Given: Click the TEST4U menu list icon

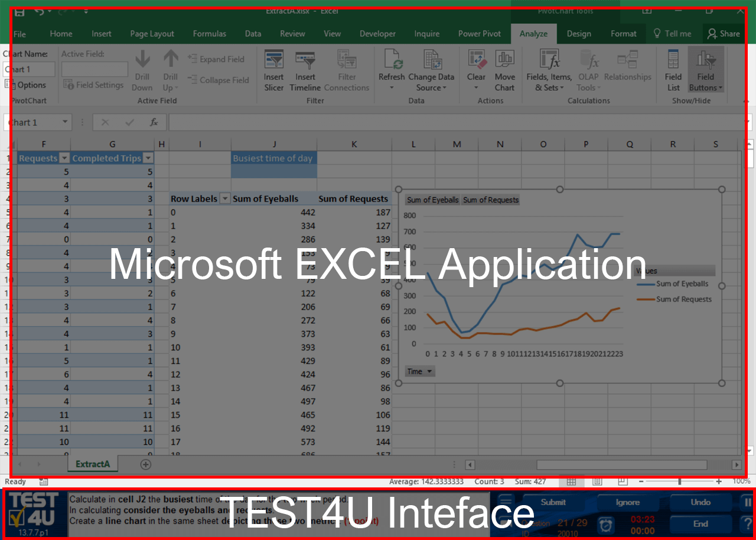Looking at the screenshot, I should pos(506,503).
